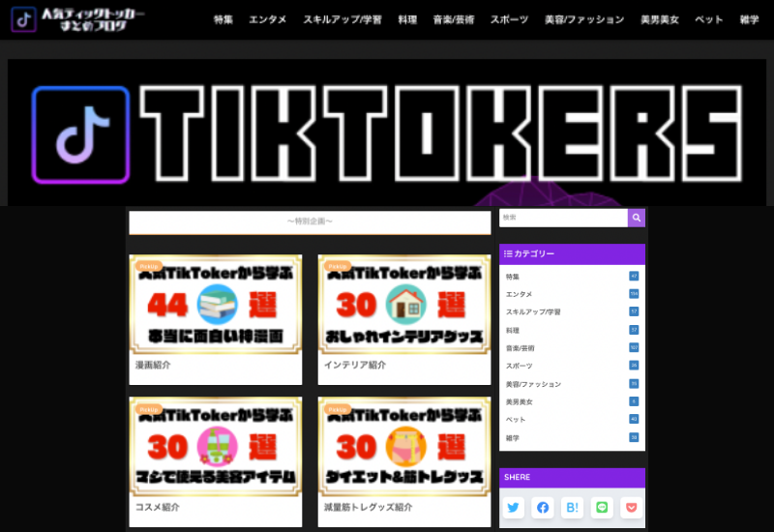Open sidebar category 音楽/芸術
The image size is (774, 532).
(572, 348)
